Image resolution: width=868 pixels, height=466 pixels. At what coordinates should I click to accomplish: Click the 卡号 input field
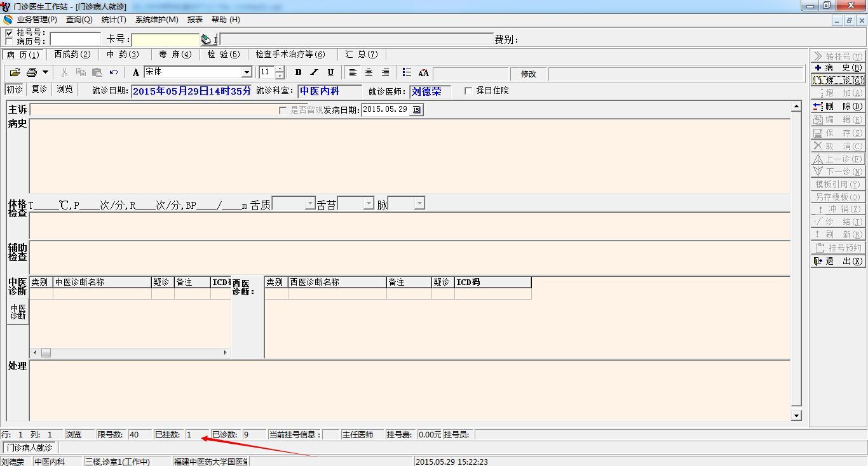coord(165,39)
